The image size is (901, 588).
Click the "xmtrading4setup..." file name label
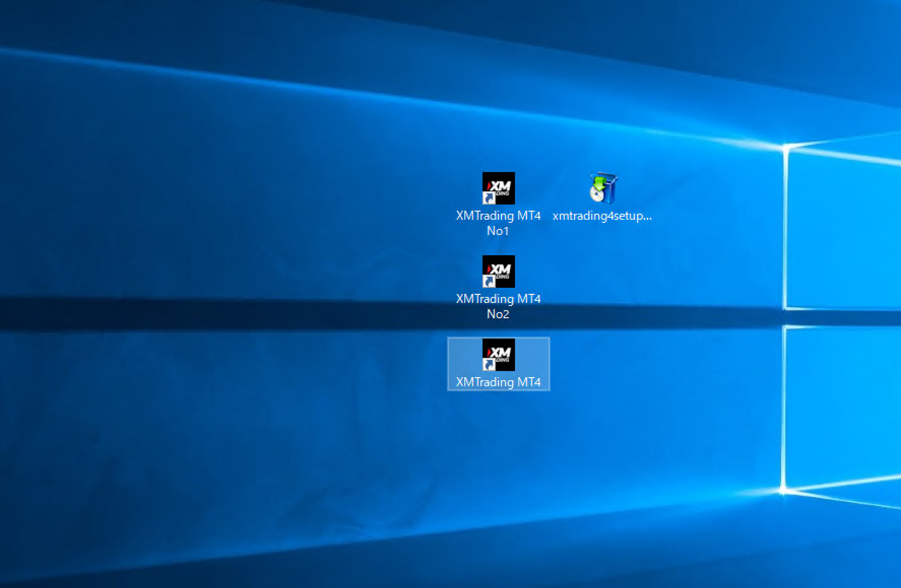(x=602, y=216)
